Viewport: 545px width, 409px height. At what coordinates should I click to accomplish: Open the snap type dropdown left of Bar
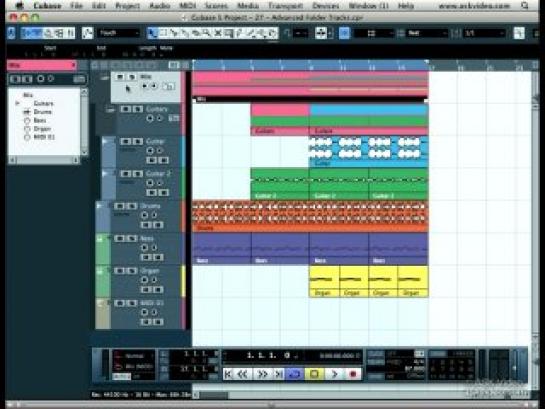click(374, 33)
